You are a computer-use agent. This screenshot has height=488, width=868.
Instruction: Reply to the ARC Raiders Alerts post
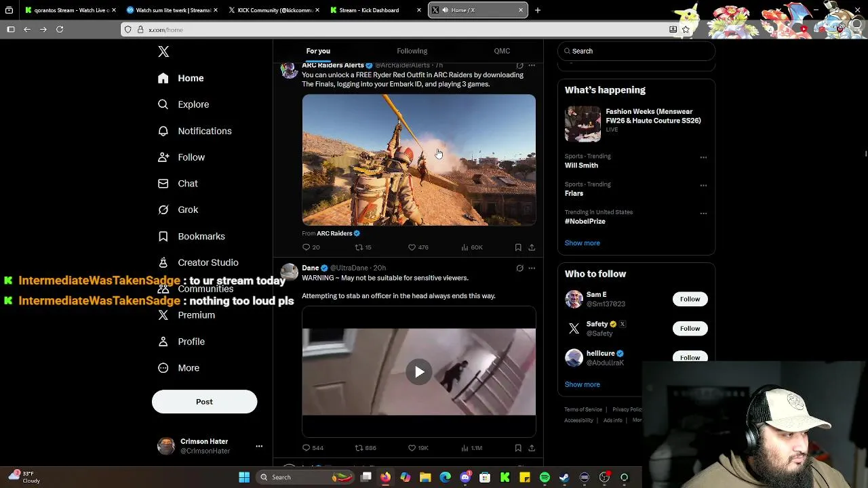pyautogui.click(x=311, y=247)
